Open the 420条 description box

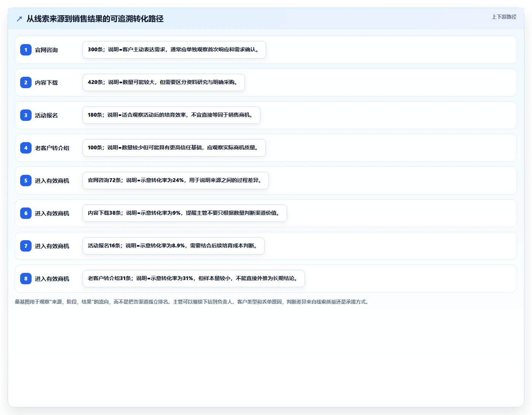(164, 82)
